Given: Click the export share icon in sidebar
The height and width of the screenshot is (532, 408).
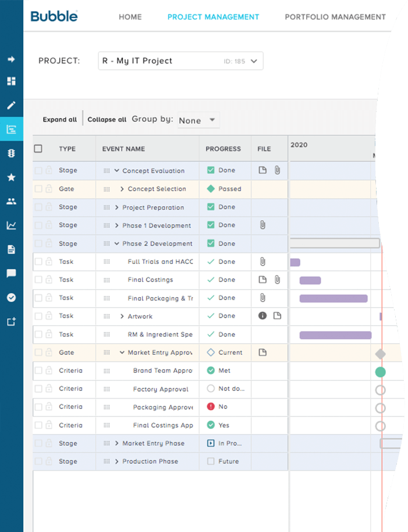Looking at the screenshot, I should click(x=11, y=321).
